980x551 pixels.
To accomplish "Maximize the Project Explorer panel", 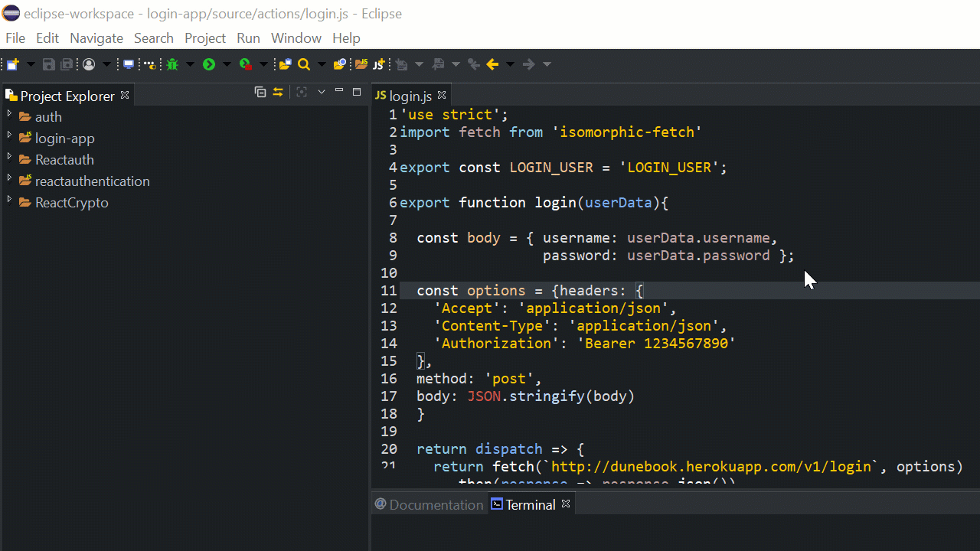I will pos(357,92).
